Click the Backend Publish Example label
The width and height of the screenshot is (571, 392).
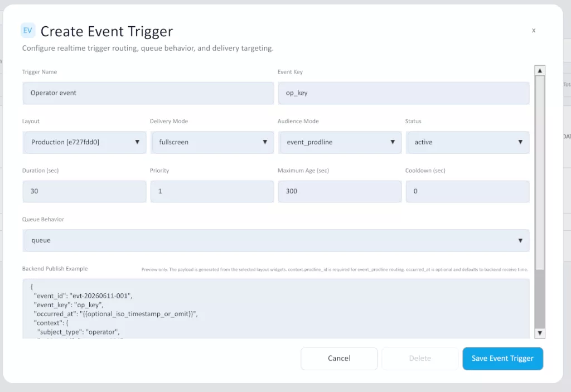[x=55, y=269]
